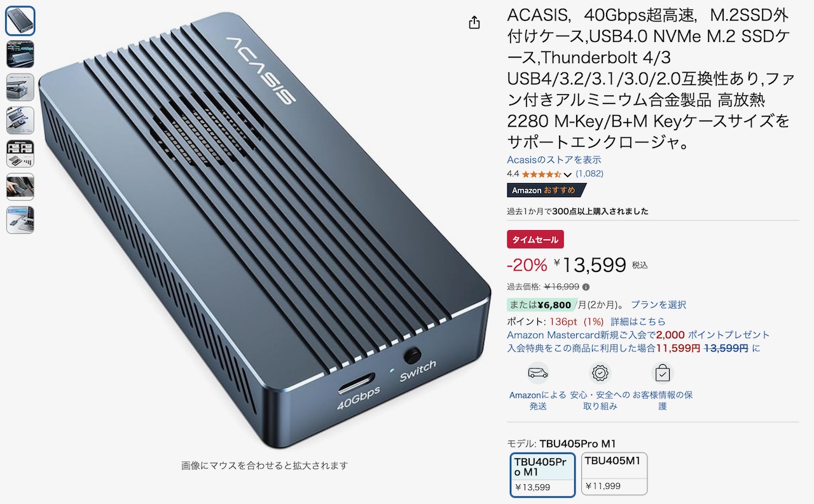Select the second thumbnail showing 40Gbps

point(20,54)
